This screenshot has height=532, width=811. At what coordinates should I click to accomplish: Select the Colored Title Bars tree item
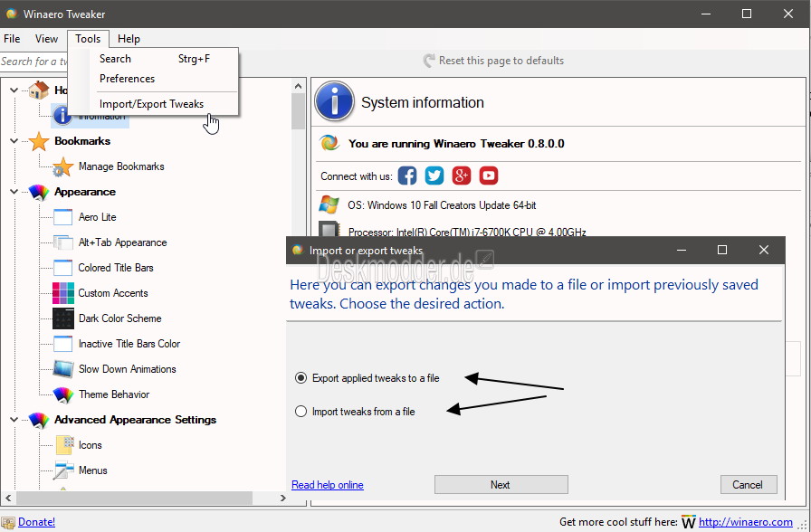point(116,268)
